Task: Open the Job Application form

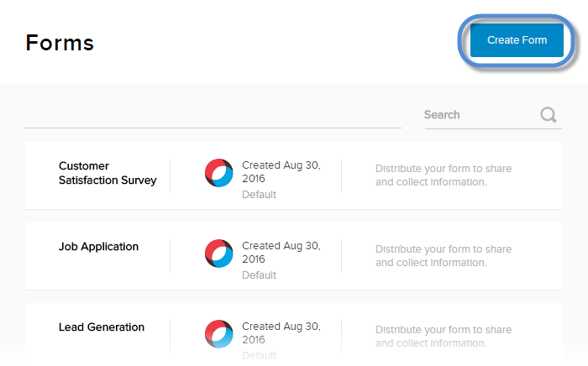Action: [98, 247]
